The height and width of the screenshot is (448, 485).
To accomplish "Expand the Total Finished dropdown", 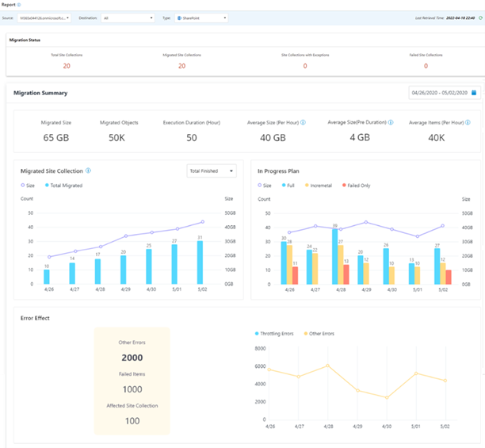I will tap(212, 170).
